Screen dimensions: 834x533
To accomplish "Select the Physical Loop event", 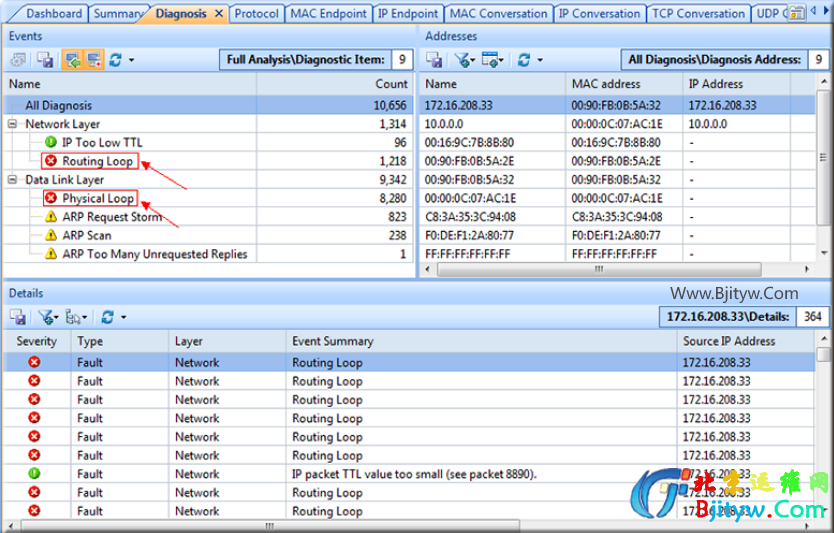I will (98, 198).
